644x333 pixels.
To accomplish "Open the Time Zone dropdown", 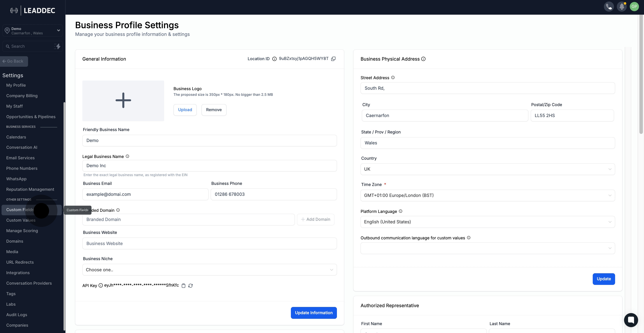I will coord(488,195).
